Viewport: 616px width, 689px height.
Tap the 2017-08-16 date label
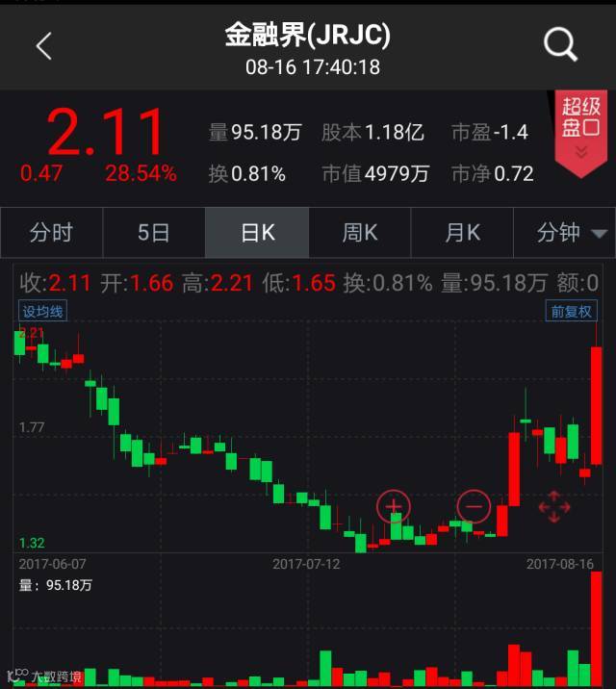(x=560, y=564)
